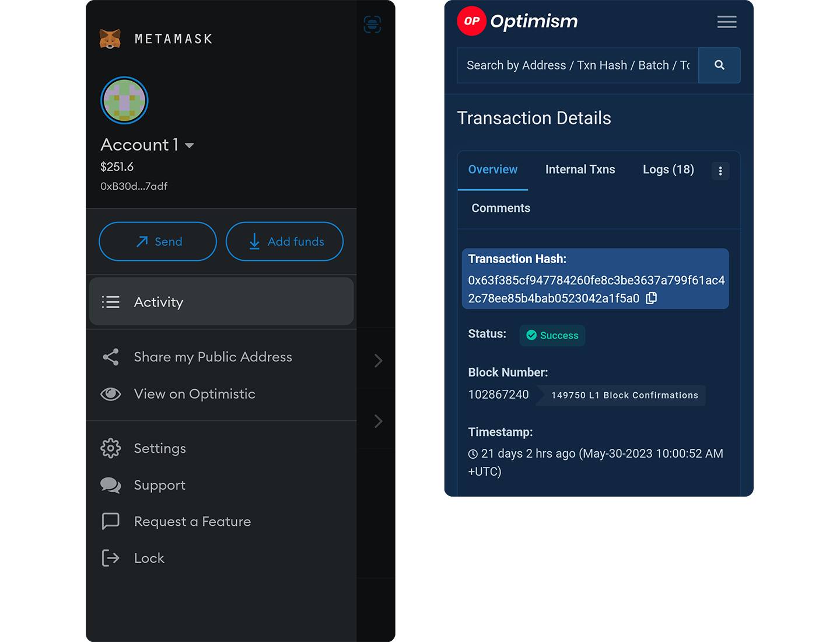840x642 pixels.
Task: Open the Logs (18) tab
Action: point(668,170)
